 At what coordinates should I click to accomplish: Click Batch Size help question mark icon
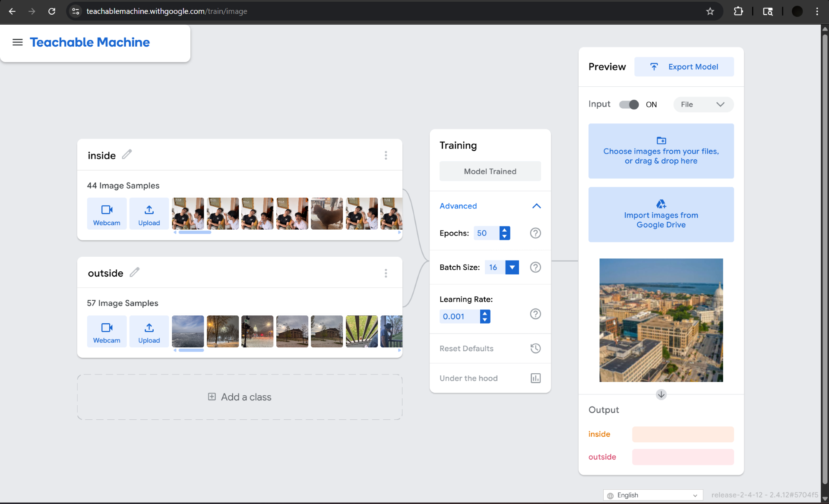click(535, 267)
